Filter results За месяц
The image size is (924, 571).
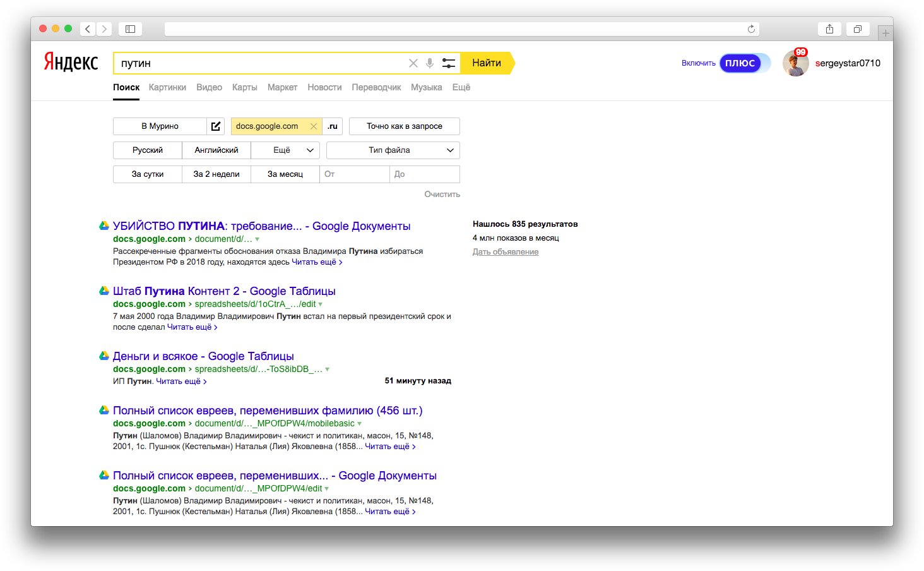point(285,174)
